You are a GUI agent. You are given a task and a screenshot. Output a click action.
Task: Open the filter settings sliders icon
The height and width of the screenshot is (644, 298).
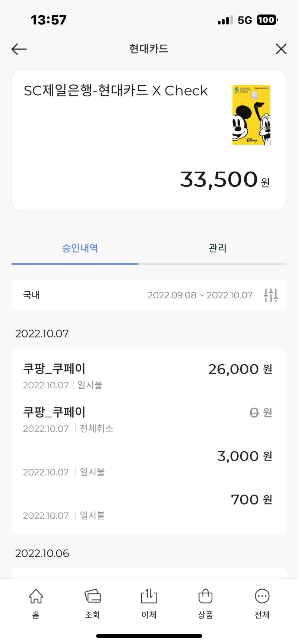pyautogui.click(x=271, y=295)
